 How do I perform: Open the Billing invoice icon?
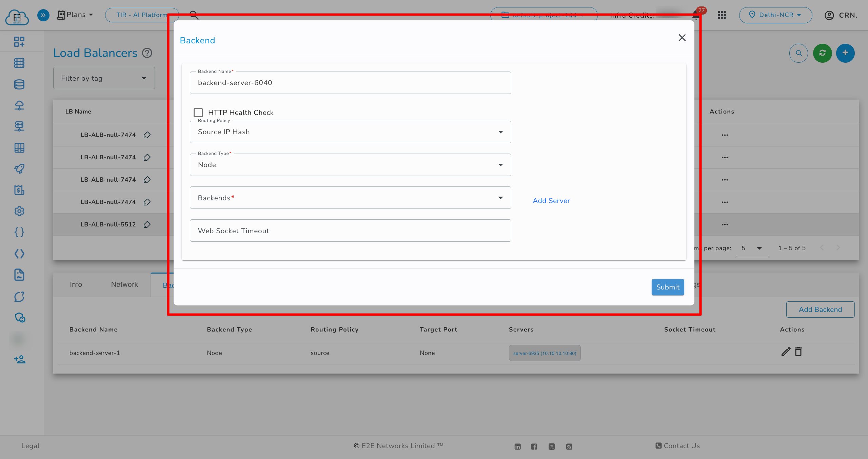(x=19, y=190)
